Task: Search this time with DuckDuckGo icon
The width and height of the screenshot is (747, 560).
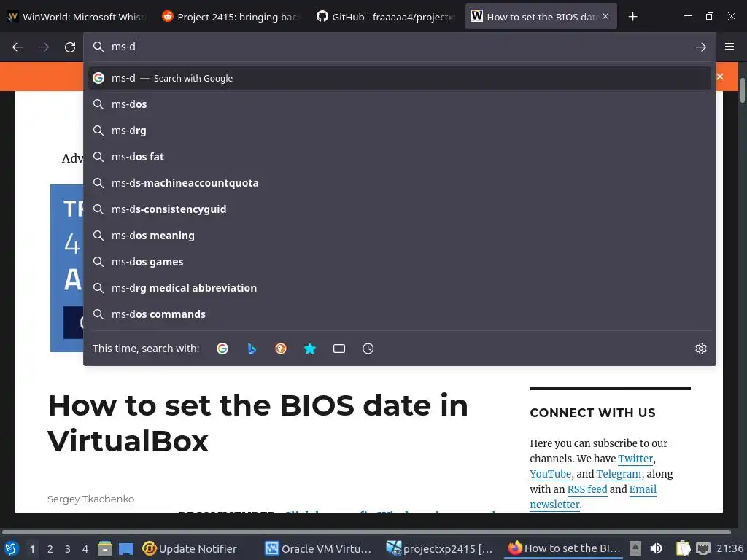Action: click(x=281, y=349)
